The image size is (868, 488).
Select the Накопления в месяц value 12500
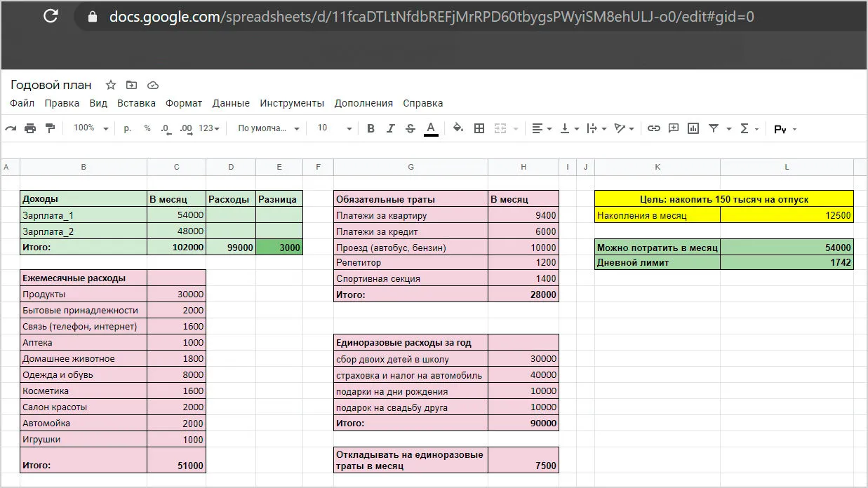pos(787,215)
